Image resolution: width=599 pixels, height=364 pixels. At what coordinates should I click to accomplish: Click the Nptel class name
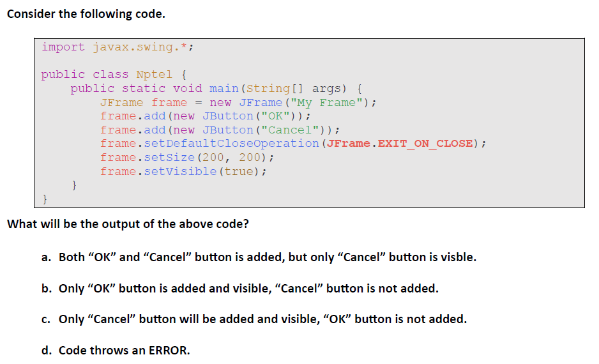pos(154,75)
